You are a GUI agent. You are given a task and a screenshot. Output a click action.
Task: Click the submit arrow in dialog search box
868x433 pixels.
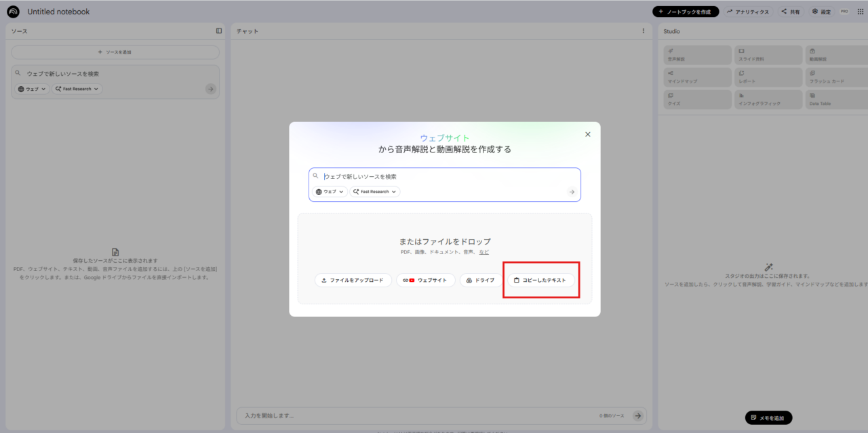click(572, 192)
